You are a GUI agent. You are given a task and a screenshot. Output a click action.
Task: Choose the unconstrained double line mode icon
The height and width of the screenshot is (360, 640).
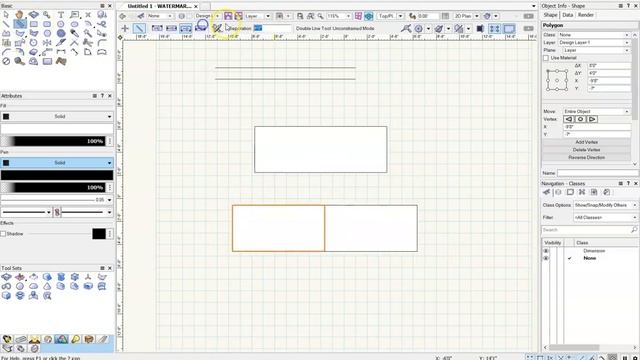pyautogui.click(x=139, y=28)
